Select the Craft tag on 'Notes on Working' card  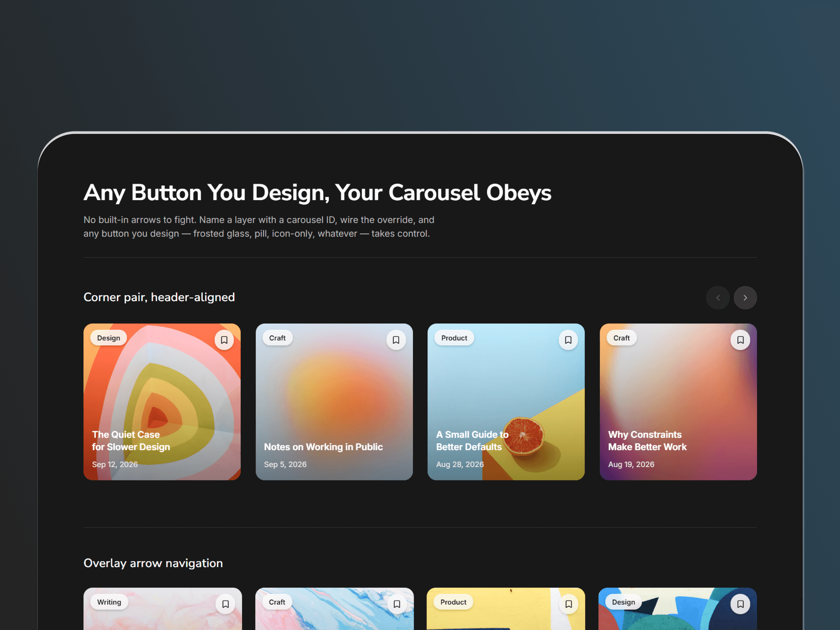pos(277,338)
